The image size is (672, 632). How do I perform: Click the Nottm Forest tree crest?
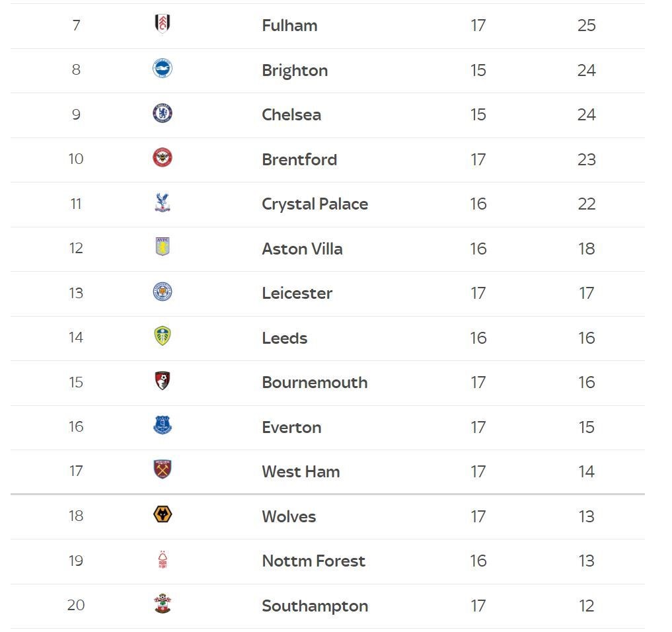(x=162, y=560)
